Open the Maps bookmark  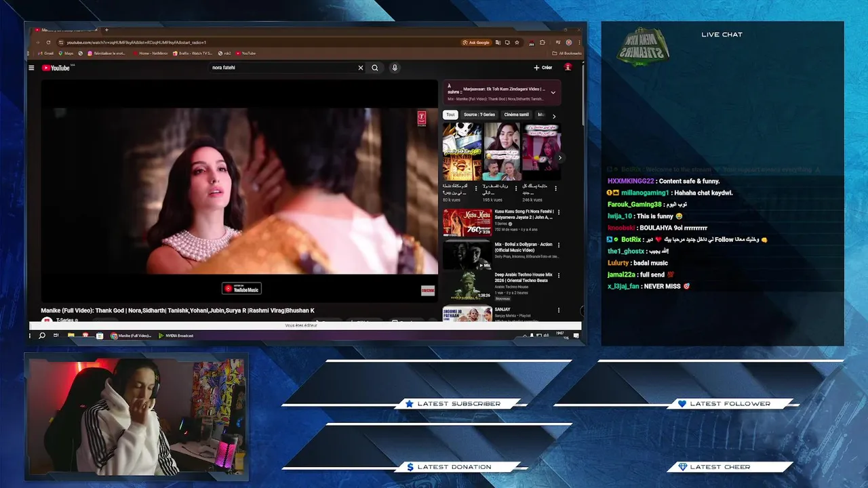click(66, 53)
